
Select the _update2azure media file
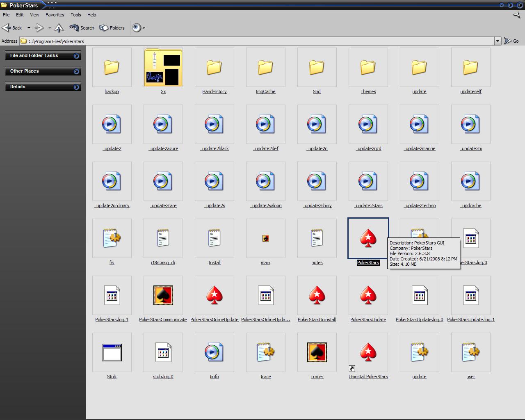pos(163,124)
